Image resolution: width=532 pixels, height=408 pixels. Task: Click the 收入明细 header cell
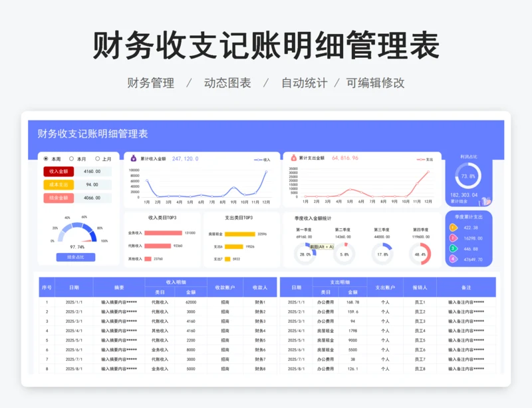point(176,282)
